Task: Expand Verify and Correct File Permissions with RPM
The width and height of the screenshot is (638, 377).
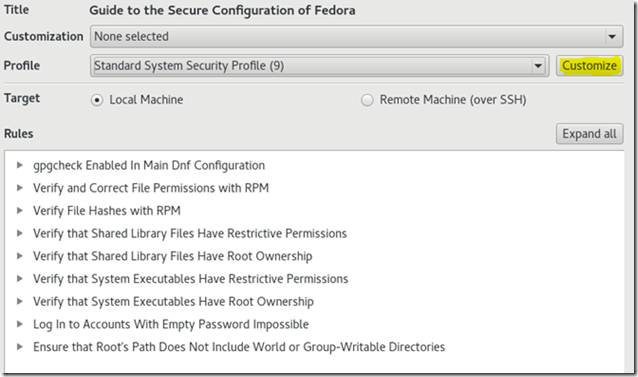Action: coord(19,188)
